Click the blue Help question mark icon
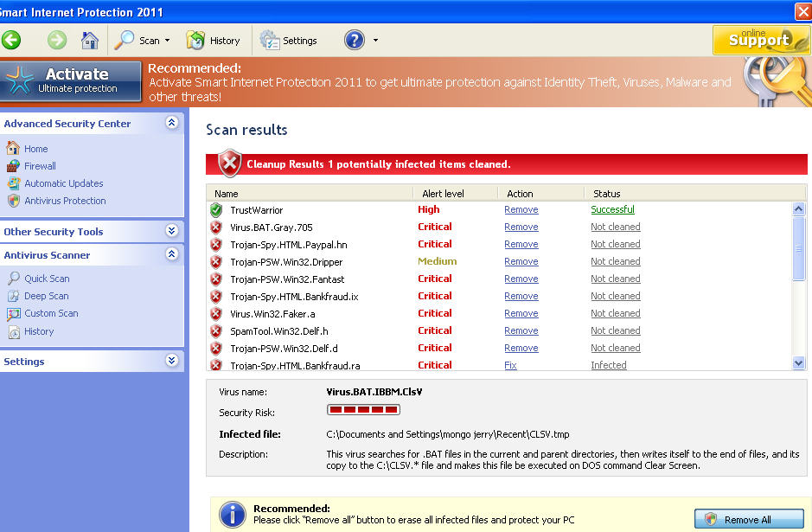 [355, 40]
